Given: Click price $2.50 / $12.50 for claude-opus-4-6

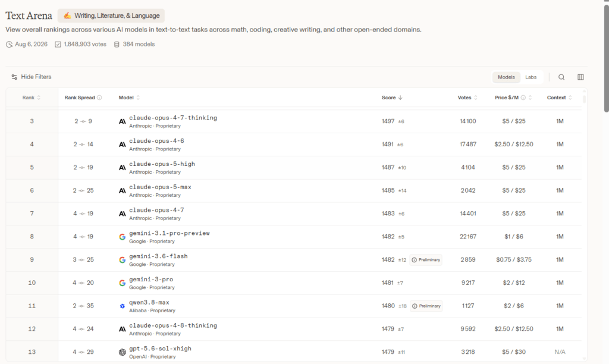Looking at the screenshot, I should (513, 144).
